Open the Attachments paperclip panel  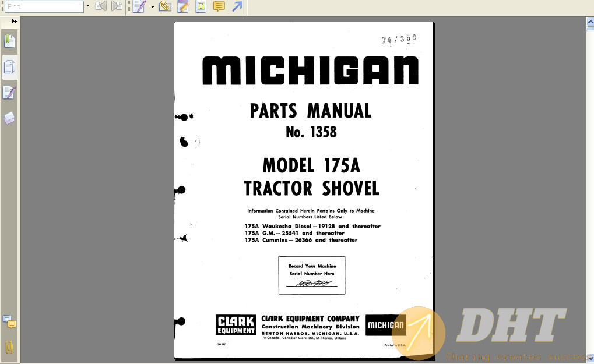click(9, 347)
